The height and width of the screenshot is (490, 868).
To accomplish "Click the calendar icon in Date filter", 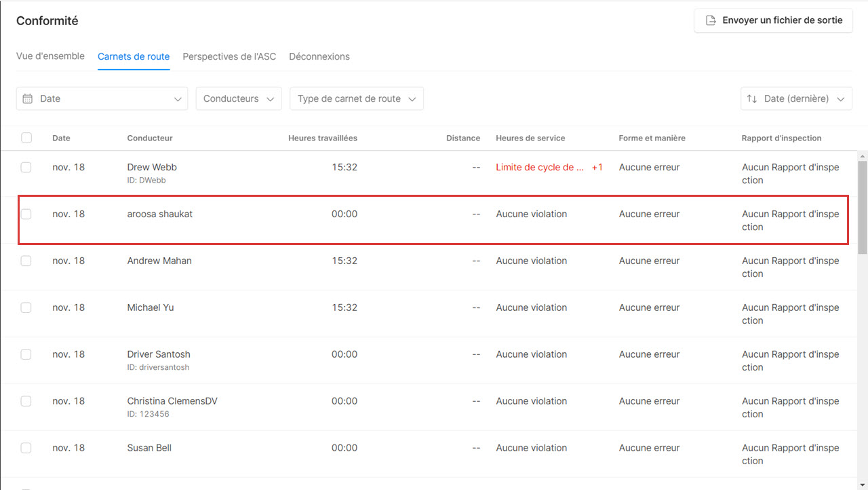I will (x=28, y=98).
